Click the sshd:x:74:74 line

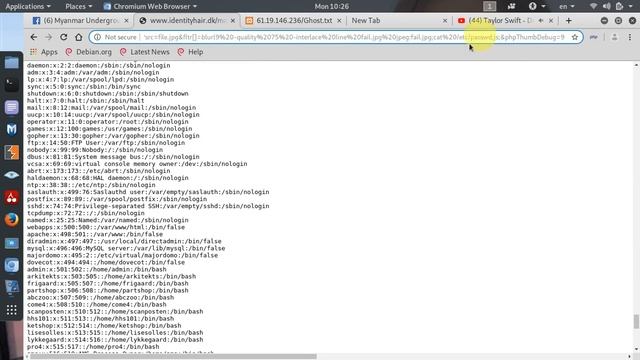click(148, 206)
